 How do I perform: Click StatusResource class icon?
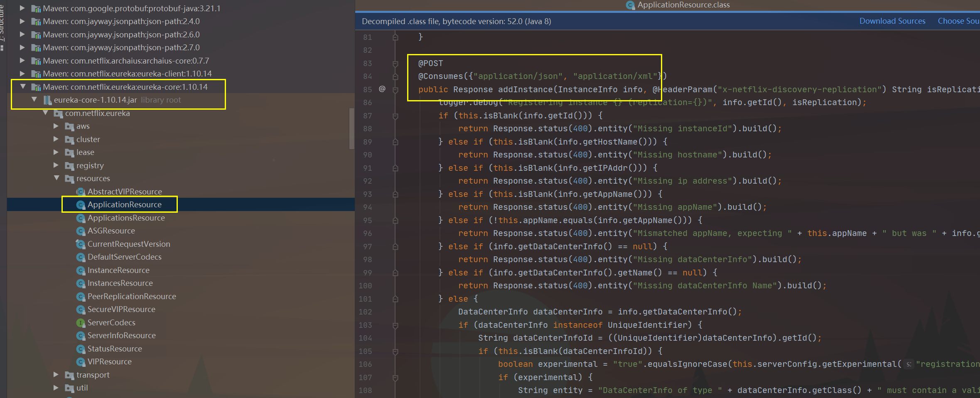[x=81, y=349]
